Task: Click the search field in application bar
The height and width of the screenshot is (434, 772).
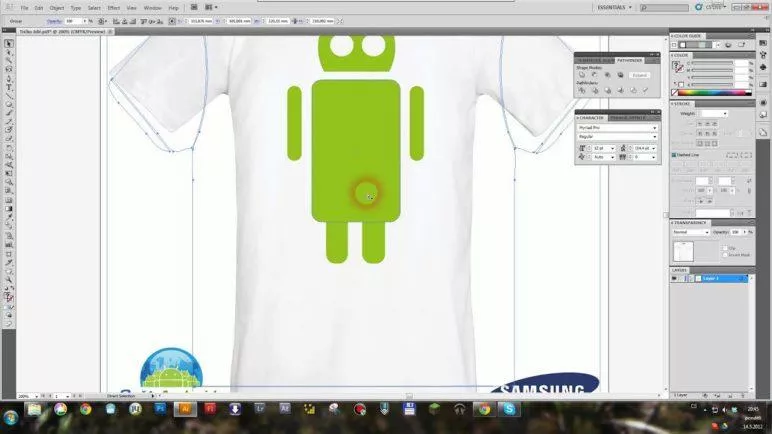Action: coord(664,7)
